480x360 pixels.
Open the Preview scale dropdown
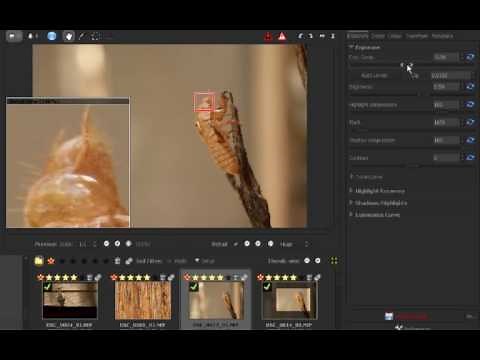click(x=87, y=244)
